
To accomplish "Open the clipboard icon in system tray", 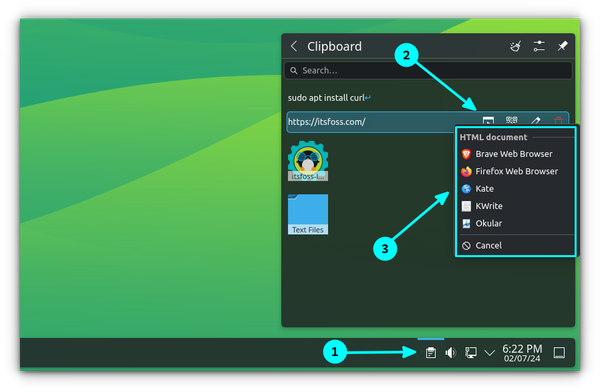I will (x=431, y=352).
